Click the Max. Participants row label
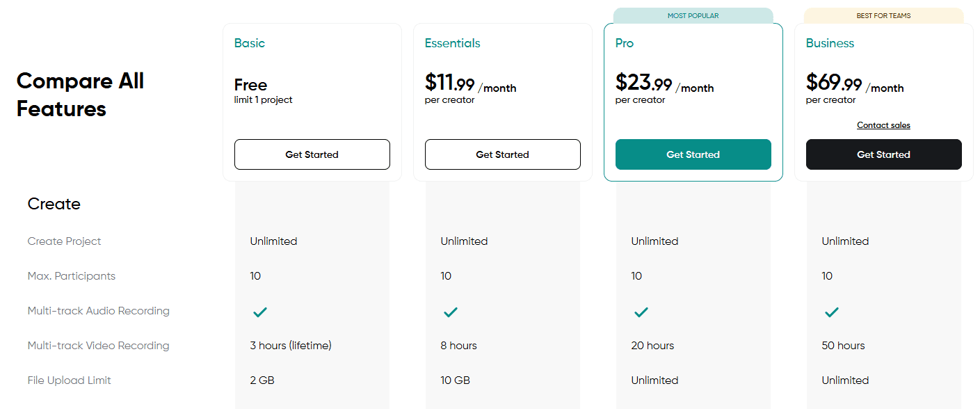The width and height of the screenshot is (980, 409). click(x=72, y=276)
